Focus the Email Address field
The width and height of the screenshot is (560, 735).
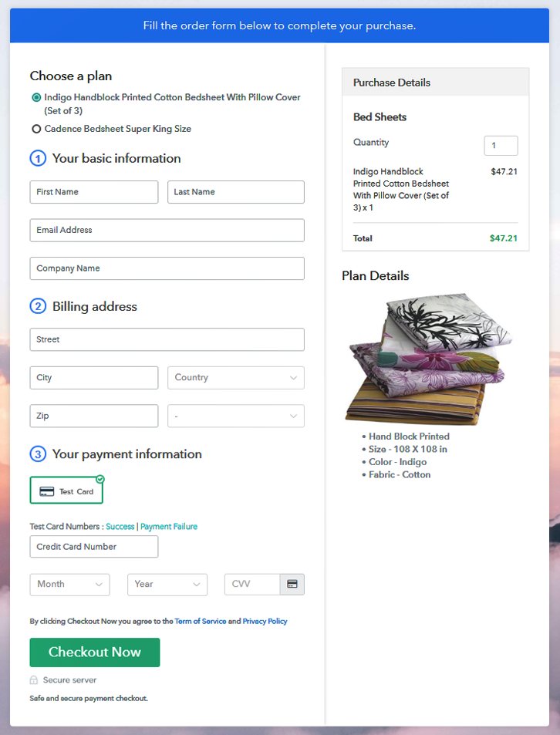tap(167, 231)
